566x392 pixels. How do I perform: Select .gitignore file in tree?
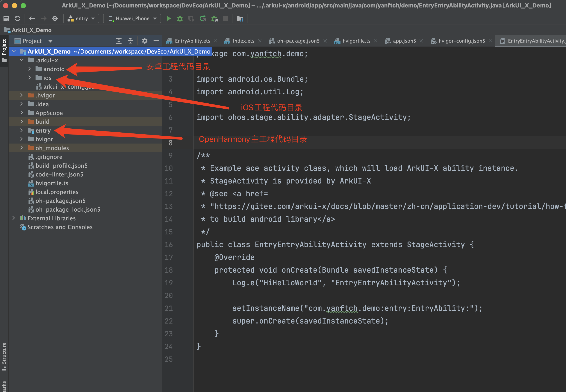click(49, 157)
